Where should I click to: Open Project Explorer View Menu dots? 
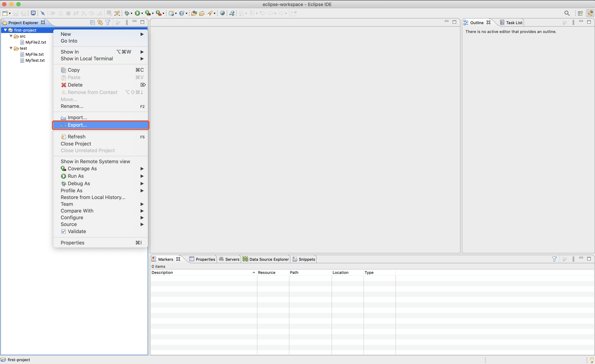coord(127,23)
